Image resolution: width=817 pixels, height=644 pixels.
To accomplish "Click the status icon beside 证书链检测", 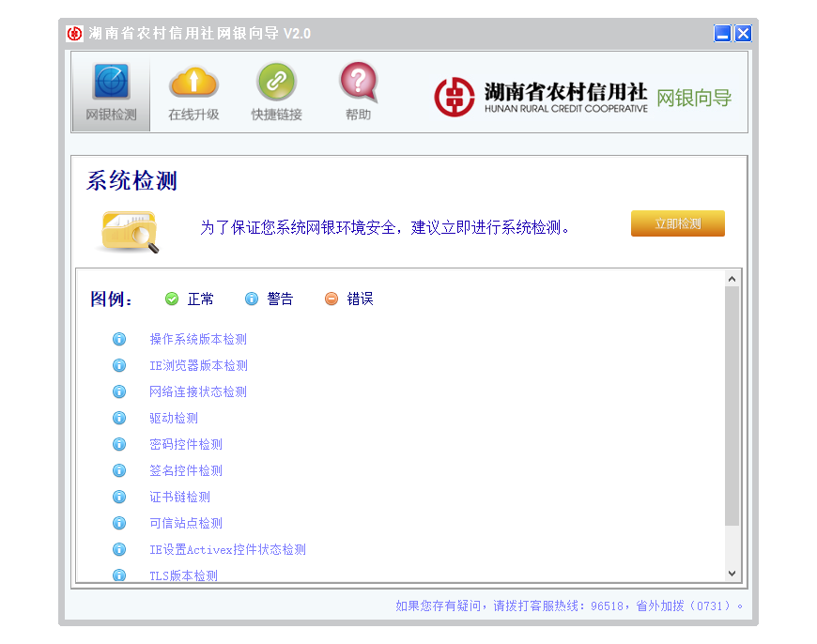I will [x=119, y=497].
